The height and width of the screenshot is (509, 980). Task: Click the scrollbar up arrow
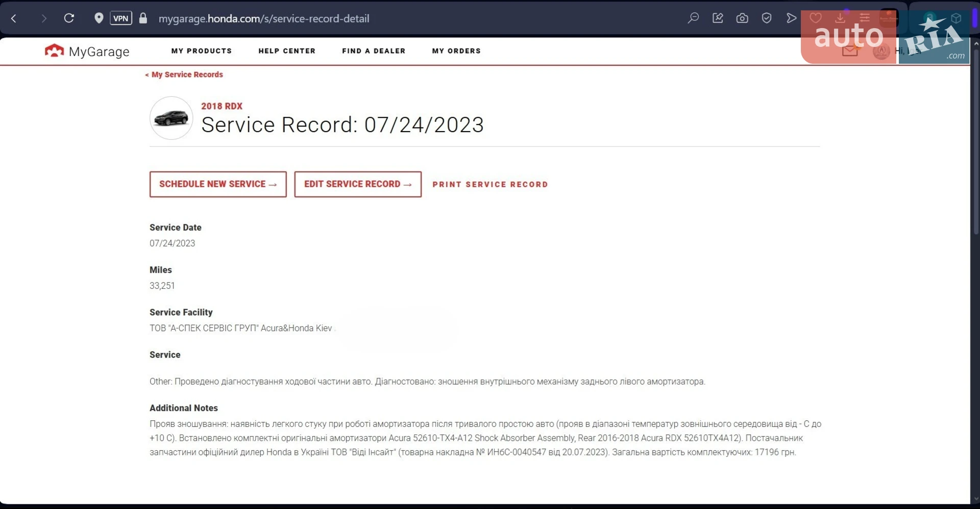click(976, 44)
